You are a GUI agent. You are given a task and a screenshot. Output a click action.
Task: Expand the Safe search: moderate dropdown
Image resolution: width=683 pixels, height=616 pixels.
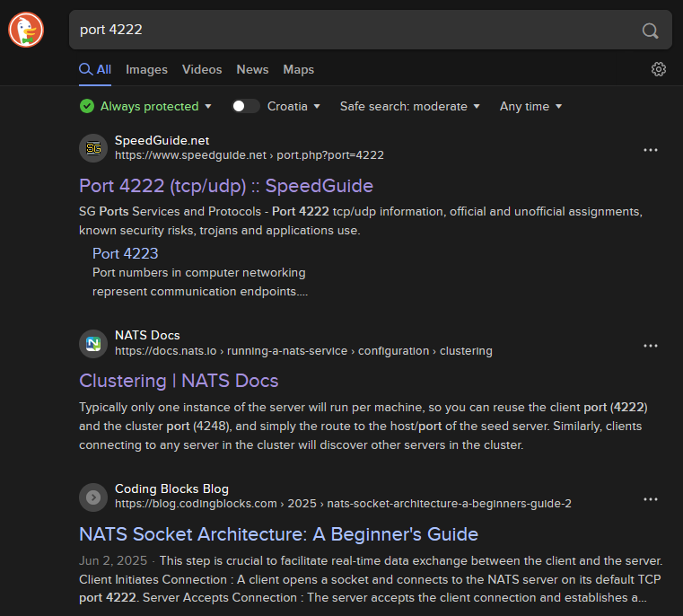pyautogui.click(x=409, y=106)
